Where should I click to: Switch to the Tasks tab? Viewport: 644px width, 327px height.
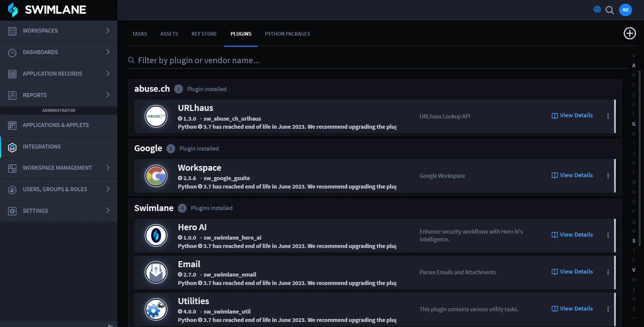point(140,34)
